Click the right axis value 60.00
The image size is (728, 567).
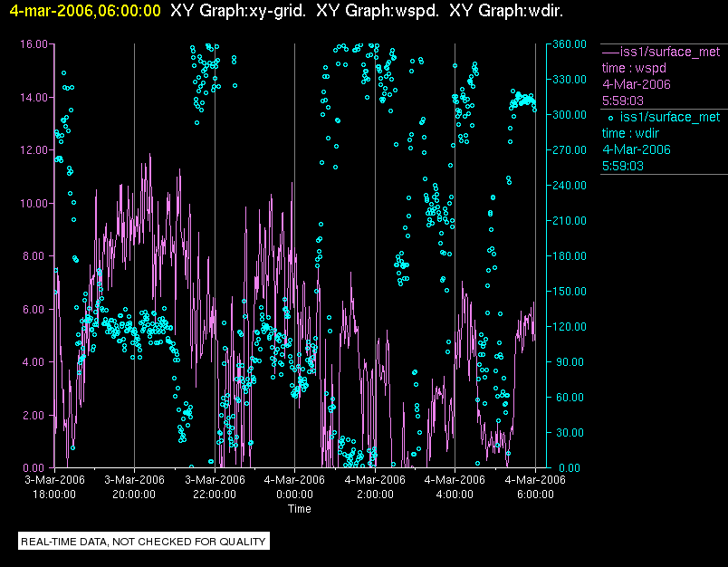click(x=571, y=397)
